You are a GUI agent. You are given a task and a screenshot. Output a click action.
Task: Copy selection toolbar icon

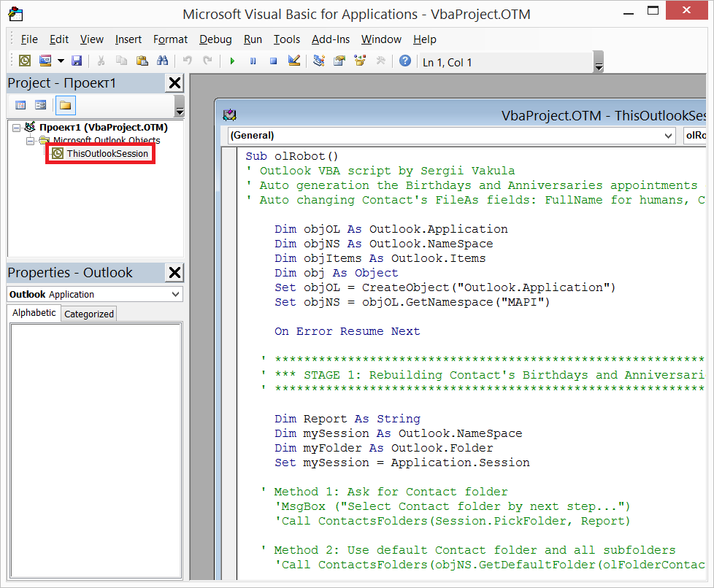pyautogui.click(x=121, y=61)
